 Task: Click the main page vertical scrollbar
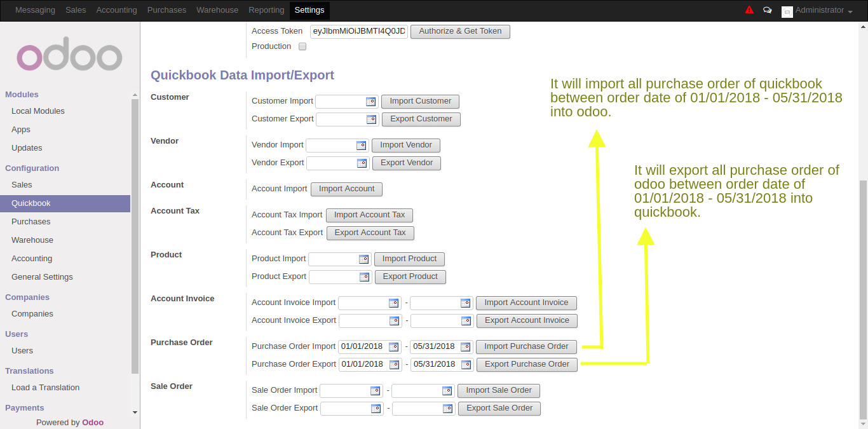[864, 299]
